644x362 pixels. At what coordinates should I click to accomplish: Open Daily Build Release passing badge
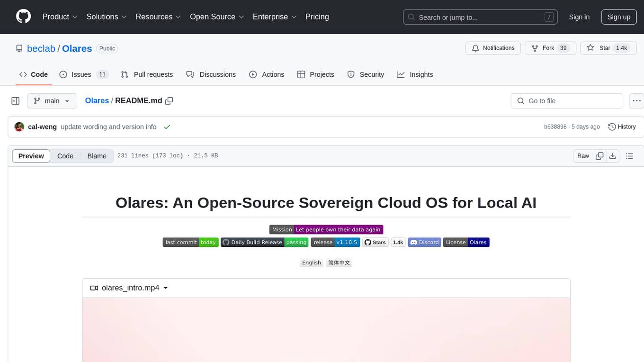point(265,242)
